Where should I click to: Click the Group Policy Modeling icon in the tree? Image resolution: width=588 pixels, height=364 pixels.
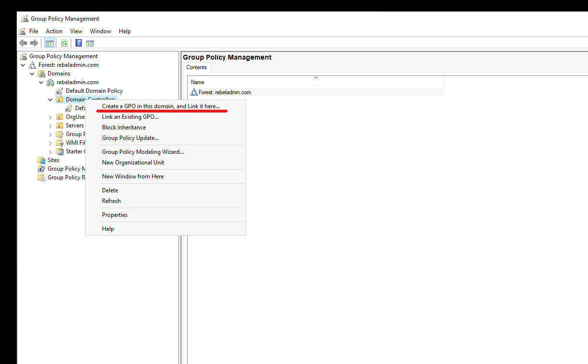pos(41,169)
